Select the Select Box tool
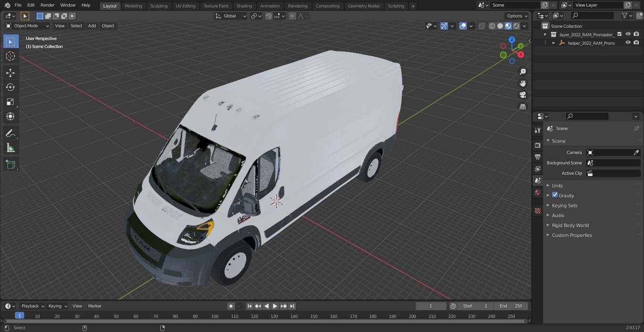Viewport: 644px width, 332px height. (x=10, y=42)
